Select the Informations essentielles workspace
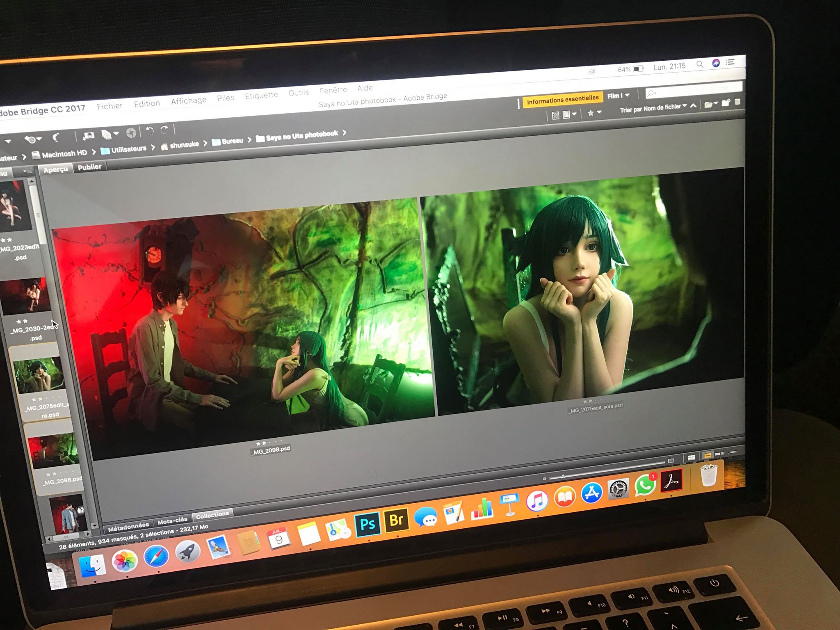 [x=562, y=99]
